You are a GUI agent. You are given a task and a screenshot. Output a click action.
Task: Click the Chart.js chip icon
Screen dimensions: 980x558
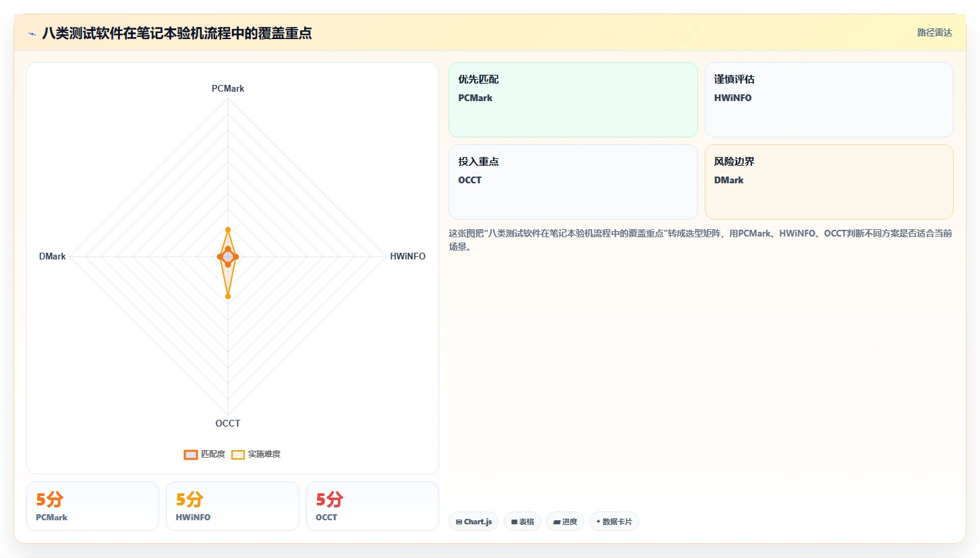(459, 522)
